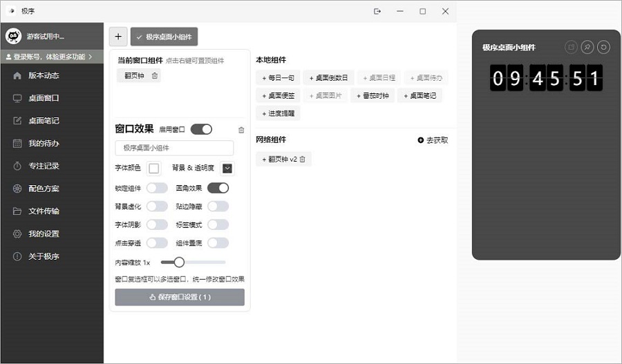
Task: Select the 极序桌面小组件 window tab
Action: (x=164, y=37)
